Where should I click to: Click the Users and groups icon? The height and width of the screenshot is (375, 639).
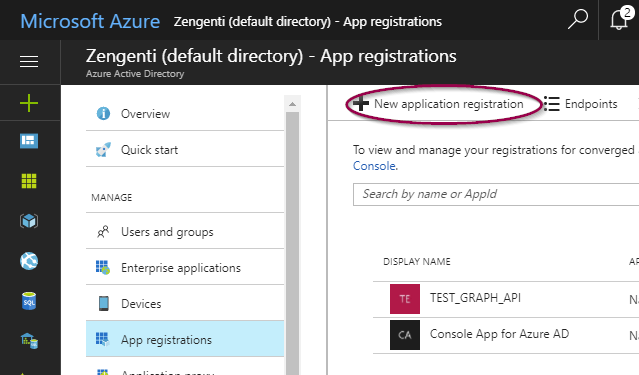(103, 232)
